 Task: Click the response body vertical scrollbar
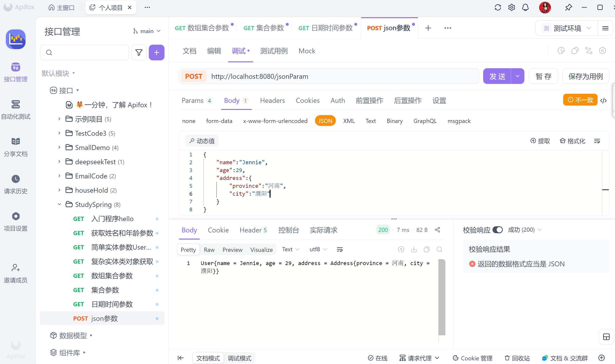pyautogui.click(x=442, y=297)
